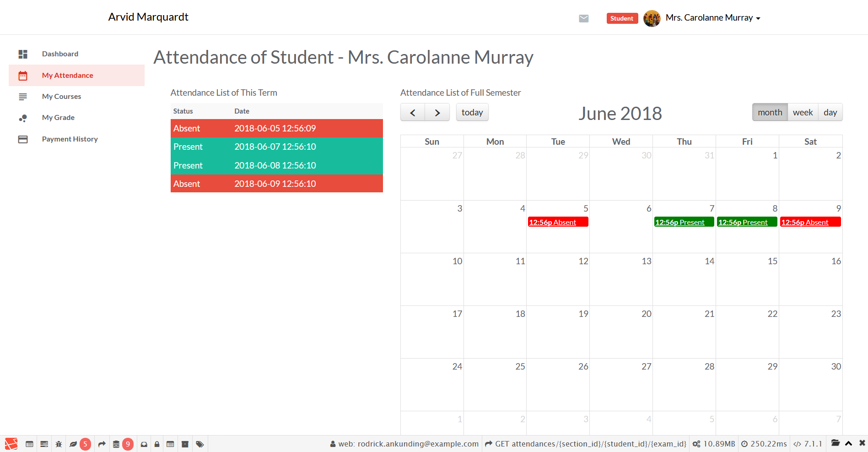
Task: Click the Arvid Marquardt site title
Action: coord(148,17)
